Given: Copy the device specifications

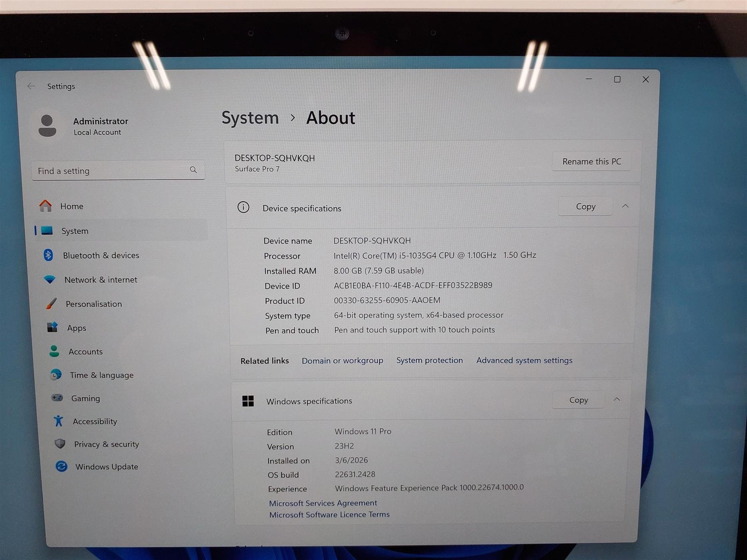Looking at the screenshot, I should click(x=585, y=206).
